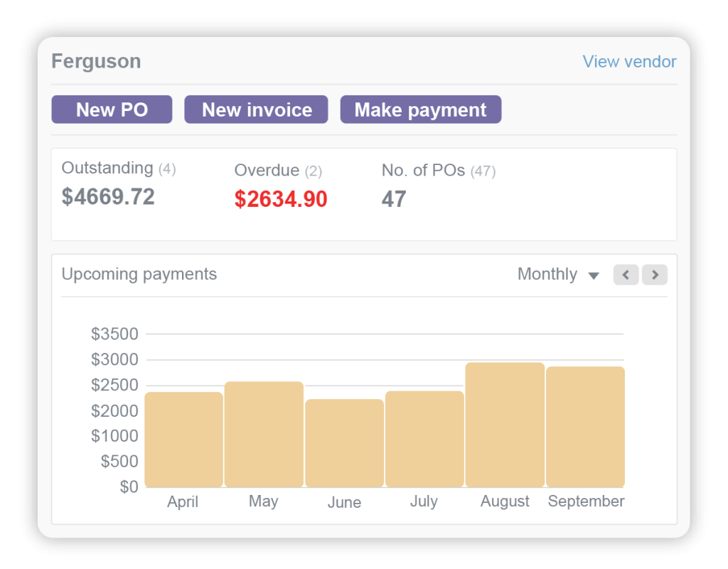Click the New PO button
This screenshot has height=569, width=728.
point(111,110)
